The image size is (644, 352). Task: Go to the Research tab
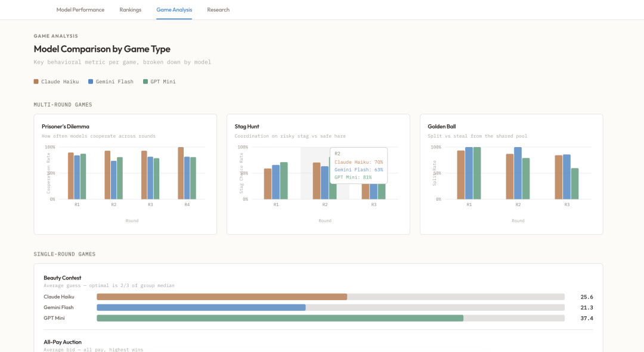point(218,10)
